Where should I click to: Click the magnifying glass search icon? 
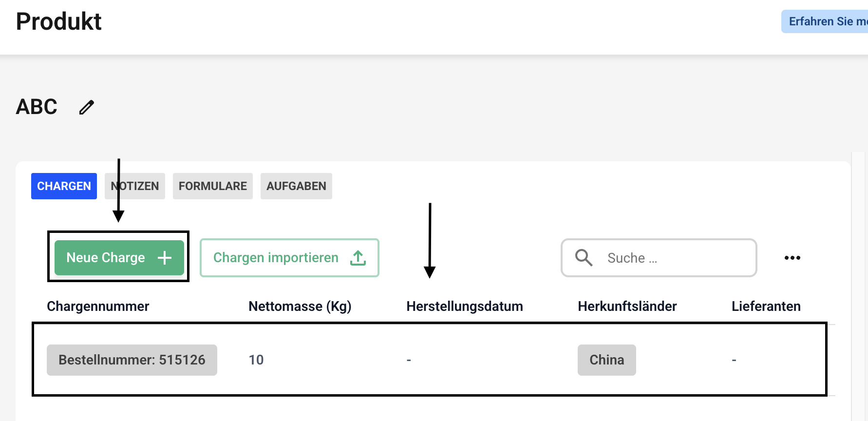tap(584, 257)
